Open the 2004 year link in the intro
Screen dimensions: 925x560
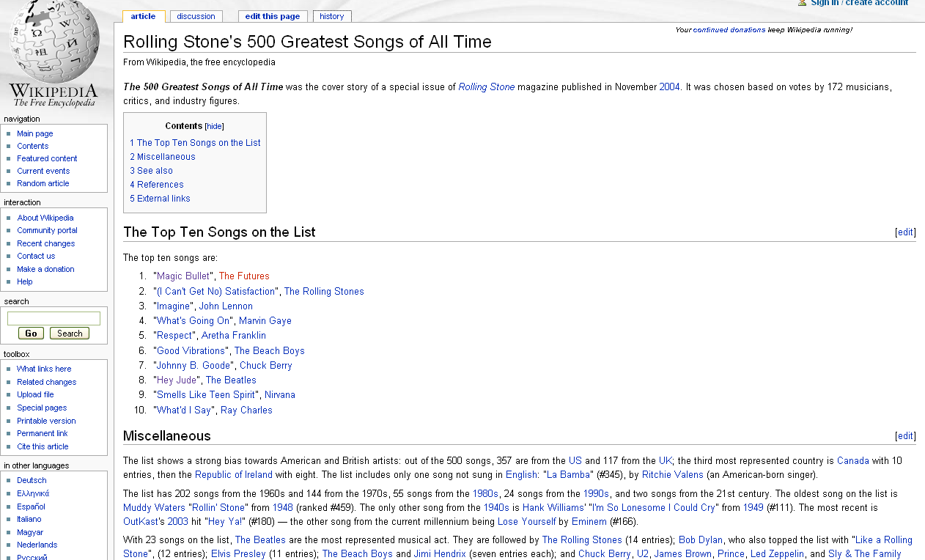[x=670, y=87]
